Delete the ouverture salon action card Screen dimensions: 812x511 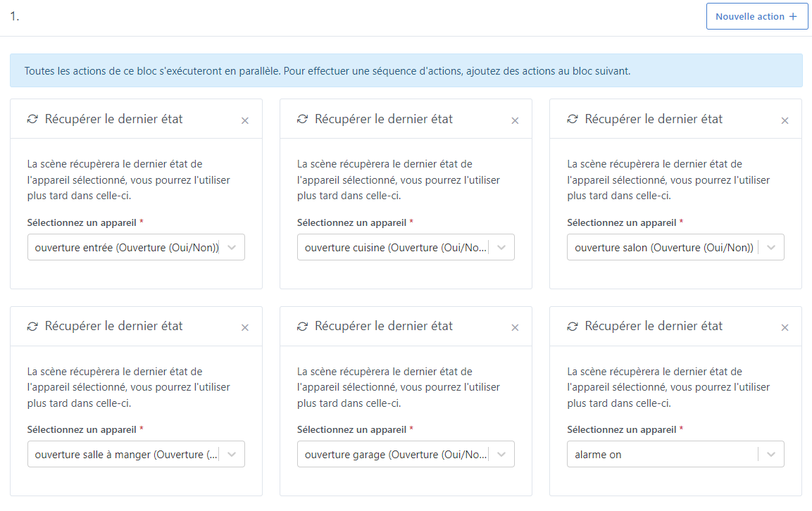[785, 121]
